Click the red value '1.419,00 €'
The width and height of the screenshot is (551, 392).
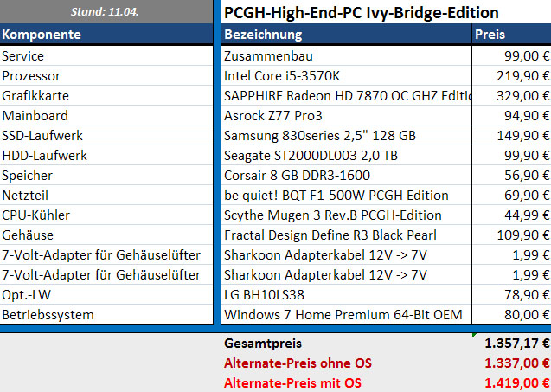pos(517,382)
